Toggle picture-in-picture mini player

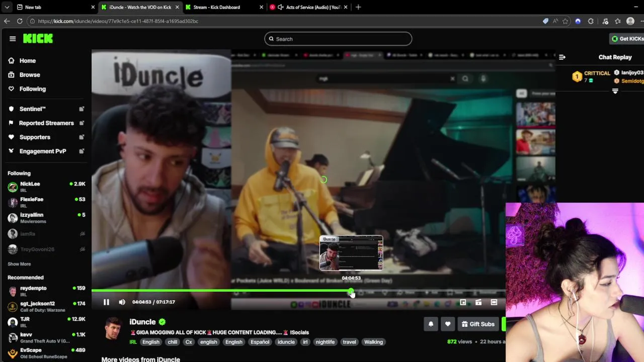pos(463,302)
